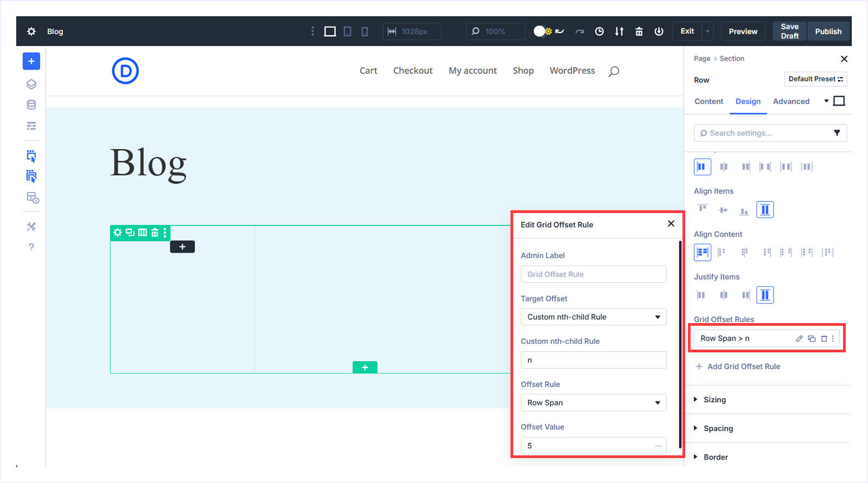This screenshot has width=868, height=483.
Task: Click the Shop menu item
Action: (x=523, y=70)
